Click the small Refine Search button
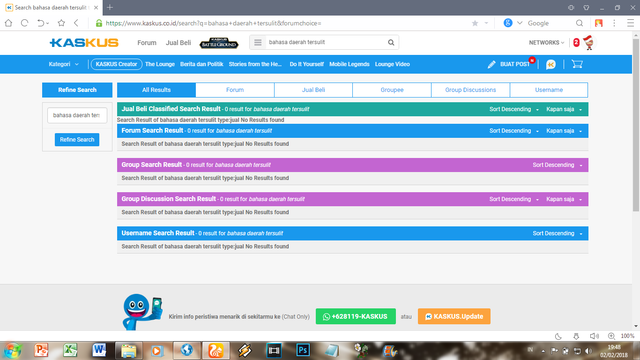Viewport: 640px width, 360px height. click(77, 140)
